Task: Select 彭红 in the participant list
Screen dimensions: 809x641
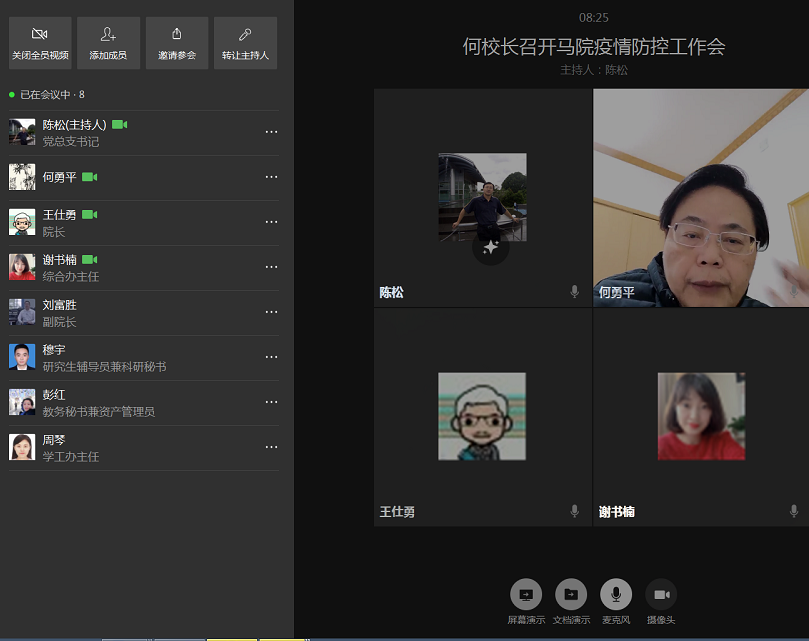Action: point(54,395)
